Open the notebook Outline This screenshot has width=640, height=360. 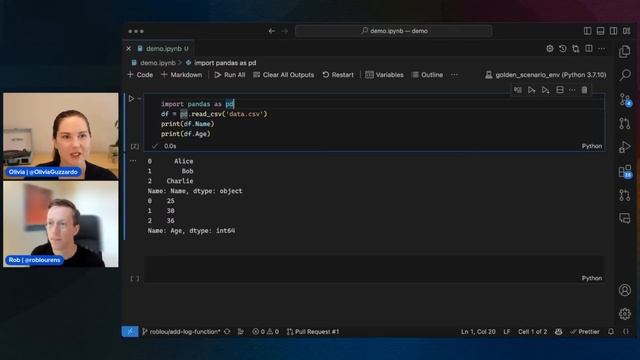point(427,75)
